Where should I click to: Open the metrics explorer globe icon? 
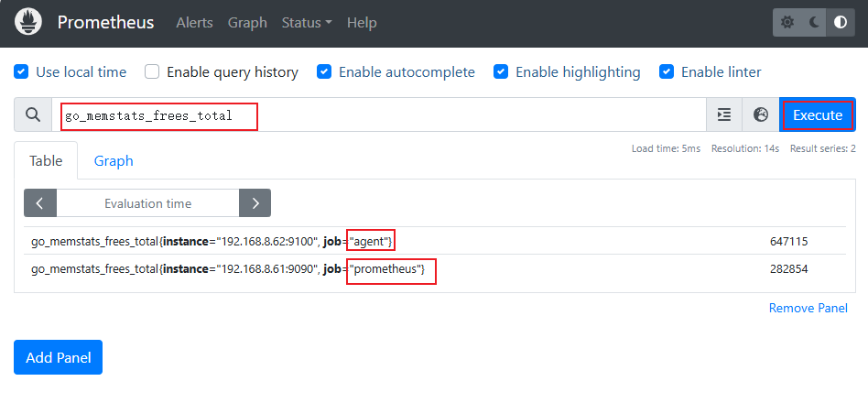pyautogui.click(x=760, y=115)
